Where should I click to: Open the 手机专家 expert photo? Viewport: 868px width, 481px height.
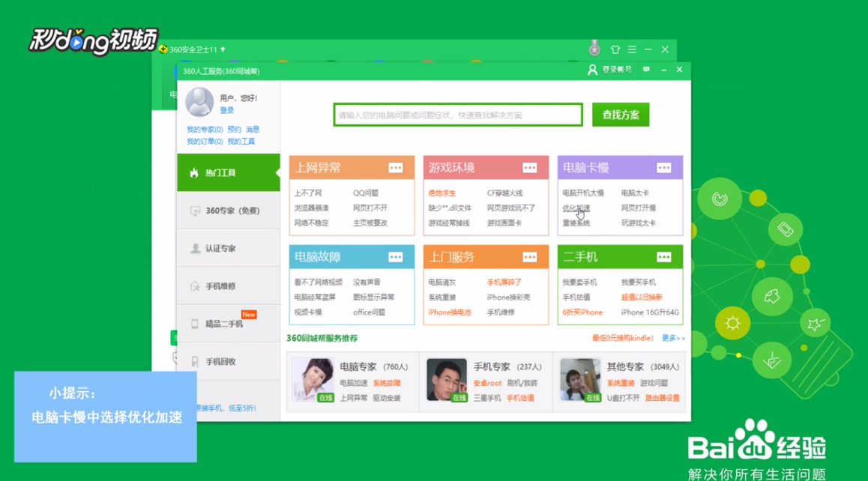447,380
